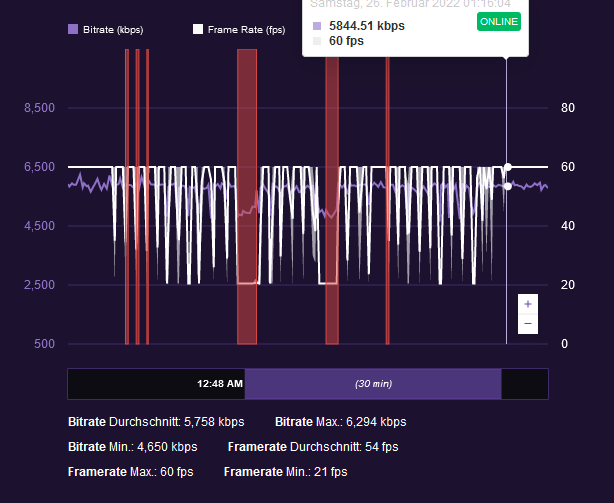Toggle the Bitrate (kbps) legend swatch
Viewport: 614px width, 503px height.
point(73,29)
